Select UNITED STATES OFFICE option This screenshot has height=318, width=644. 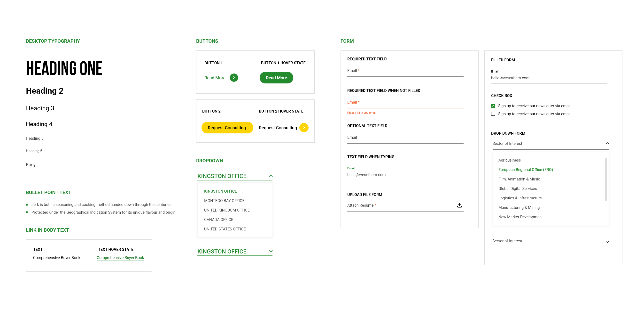point(225,229)
